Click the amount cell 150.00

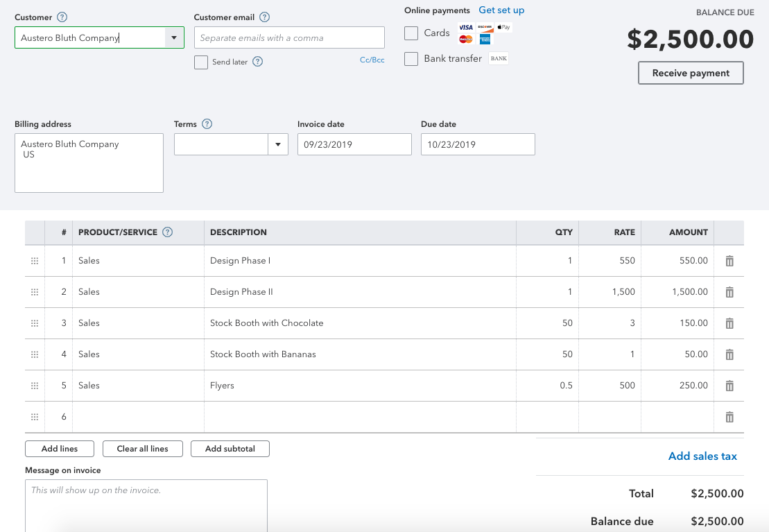pyautogui.click(x=677, y=323)
